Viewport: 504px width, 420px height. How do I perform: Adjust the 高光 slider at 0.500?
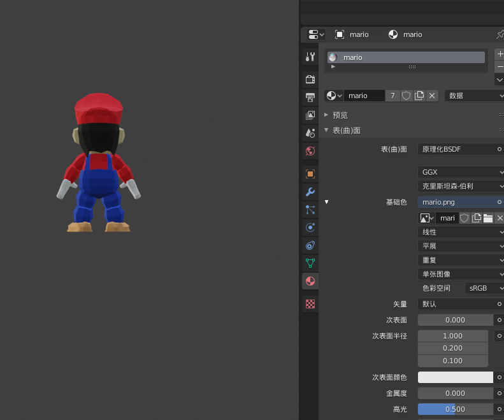coord(456,409)
